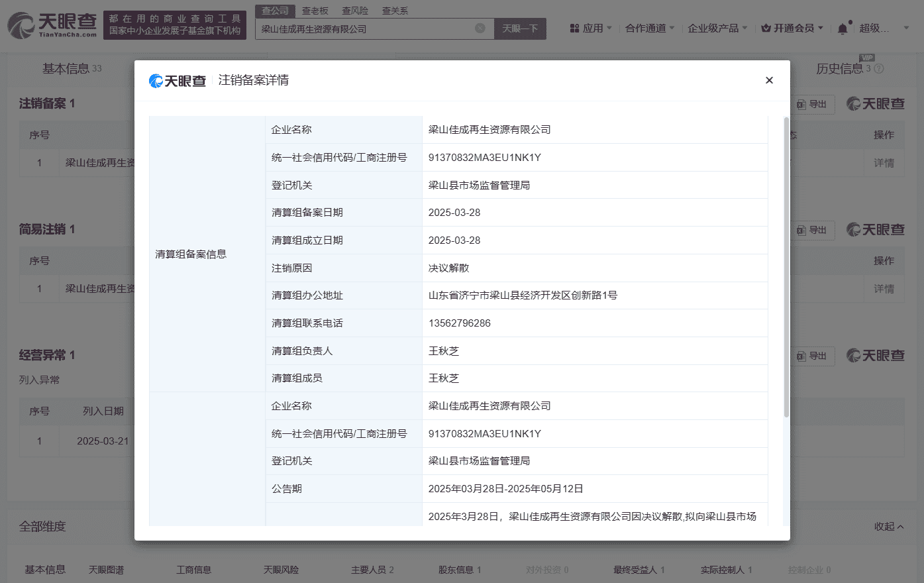
Task: Click the modal scrollbar on the right
Action: (x=784, y=265)
